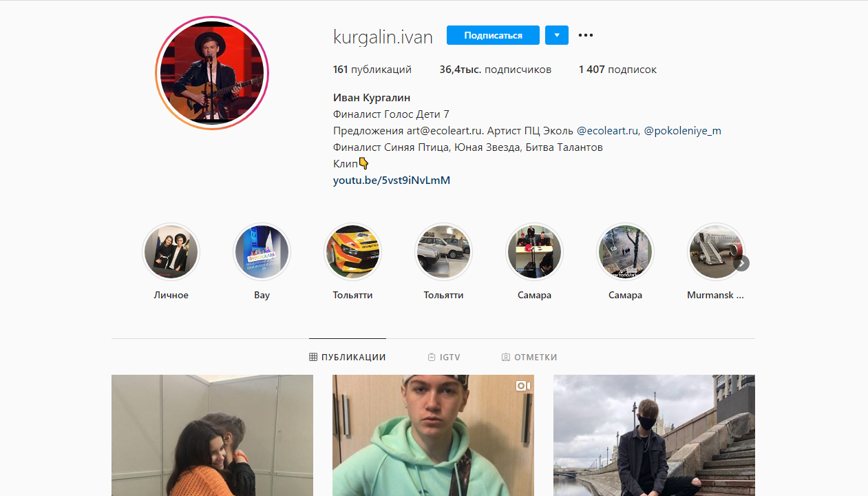This screenshot has height=496, width=868.
Task: View the 36,4тыс. подписчиков list
Action: click(496, 70)
